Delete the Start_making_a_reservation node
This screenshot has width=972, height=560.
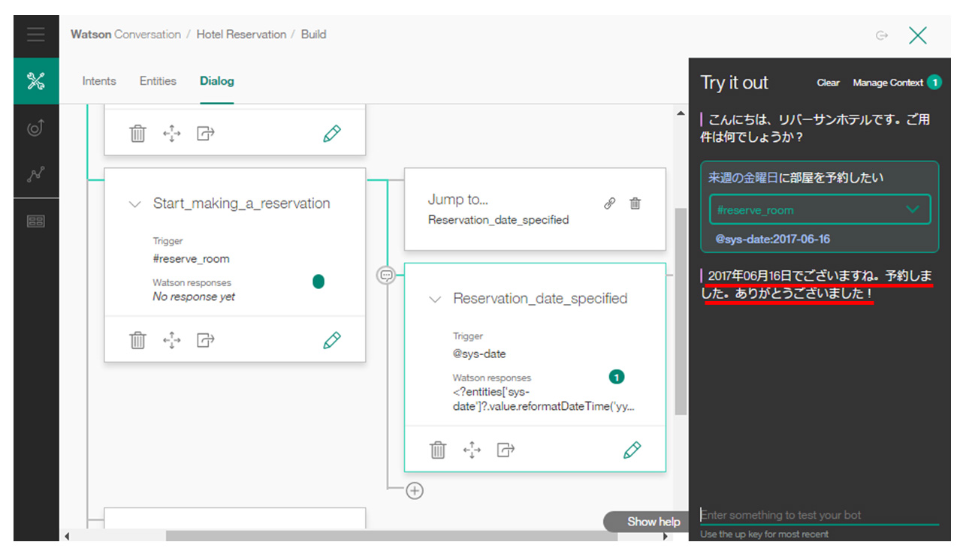click(137, 340)
